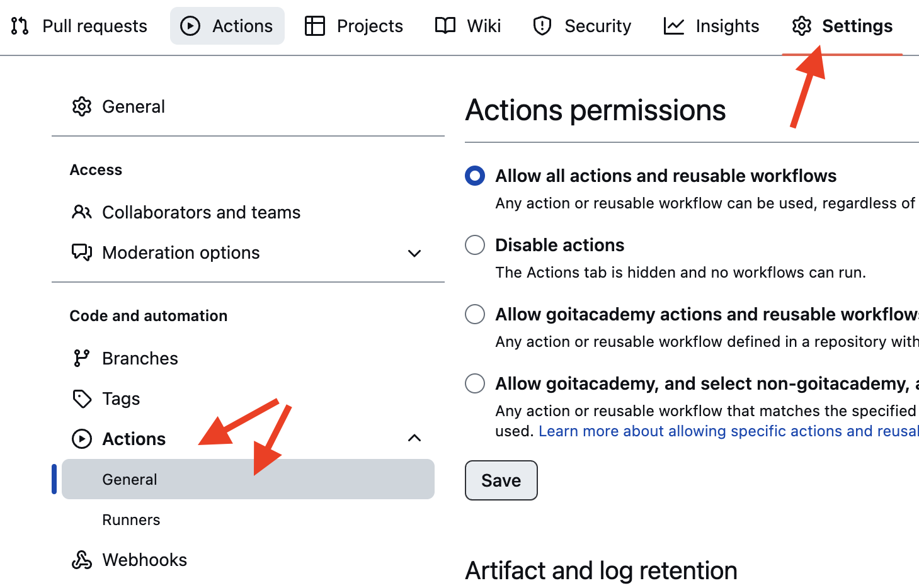Click the Save button

[x=501, y=480]
